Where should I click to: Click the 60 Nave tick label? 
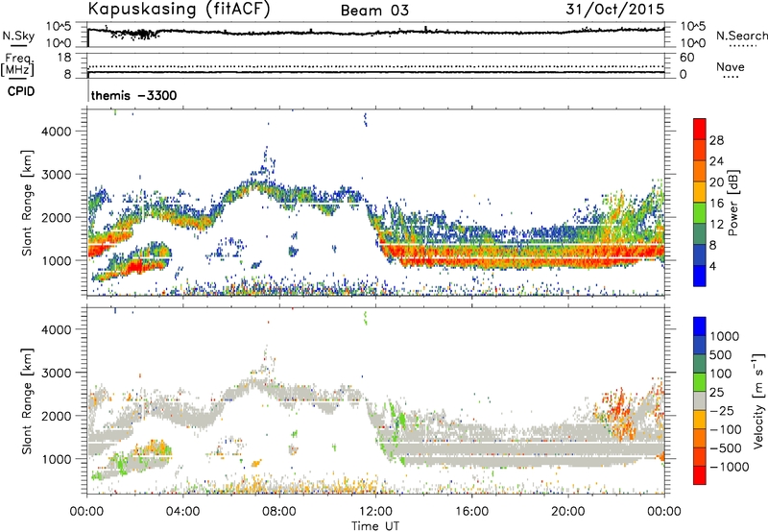click(x=686, y=57)
